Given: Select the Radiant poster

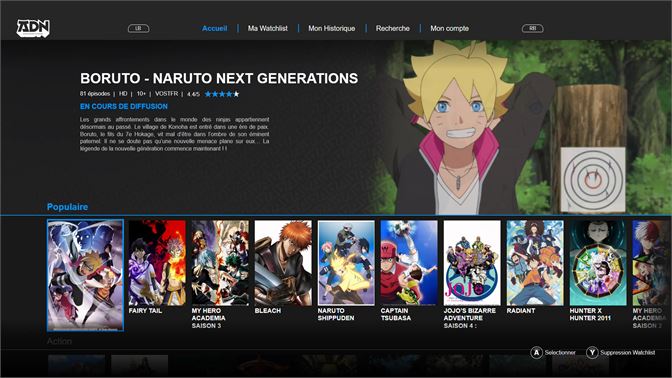Looking at the screenshot, I should tap(535, 263).
